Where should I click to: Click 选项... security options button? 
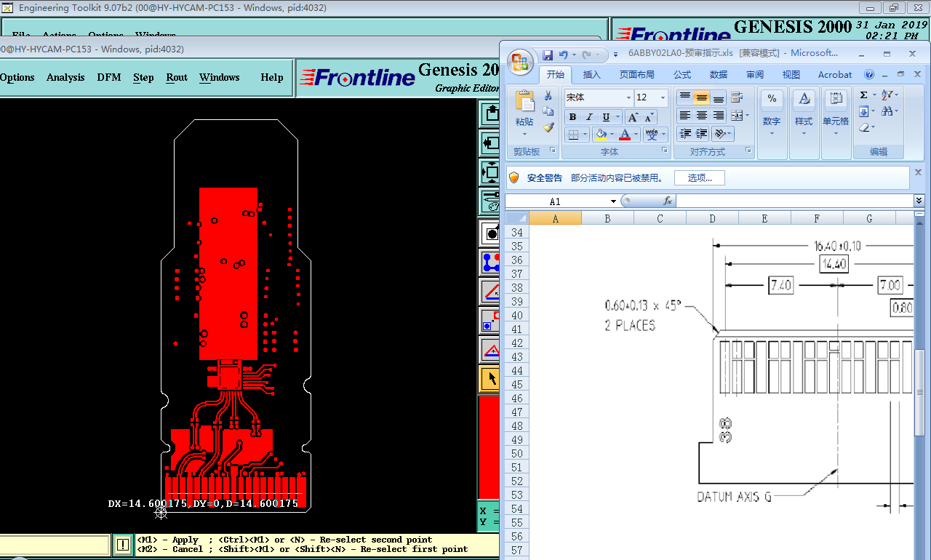coord(700,178)
